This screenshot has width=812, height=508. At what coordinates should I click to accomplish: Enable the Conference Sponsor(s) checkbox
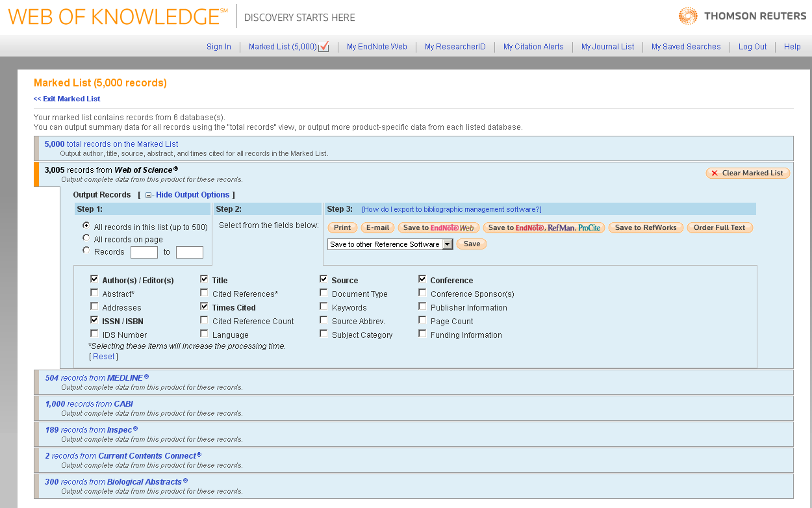coord(422,292)
